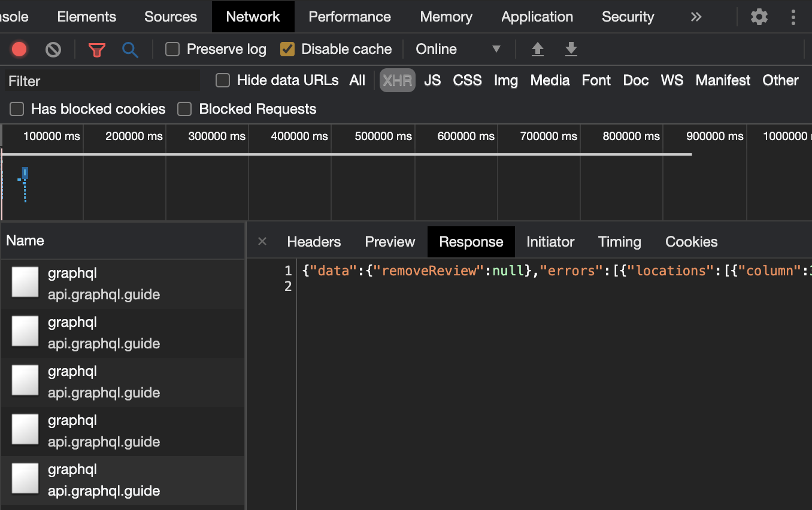Viewport: 812px width, 510px height.
Task: Focus the Filter text field
Action: point(102,81)
